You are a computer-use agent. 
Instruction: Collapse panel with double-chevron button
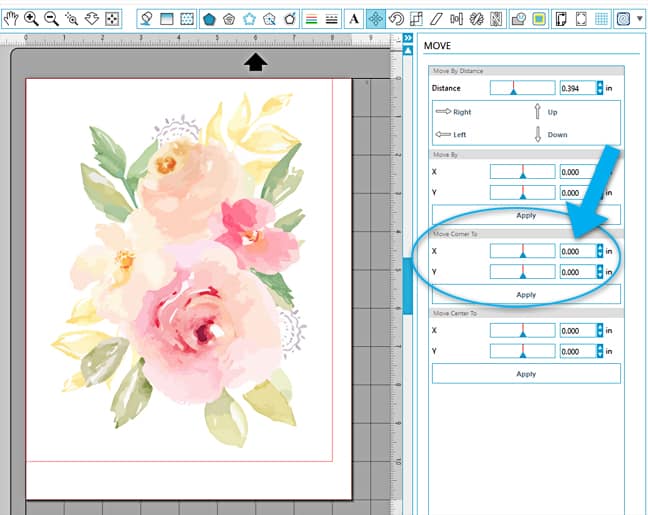pos(408,38)
